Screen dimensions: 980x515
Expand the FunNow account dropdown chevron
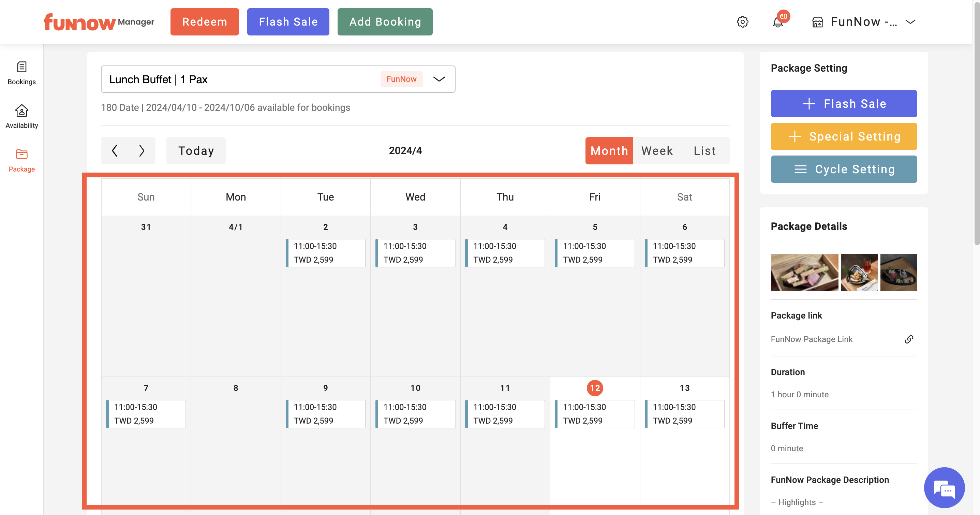910,22
